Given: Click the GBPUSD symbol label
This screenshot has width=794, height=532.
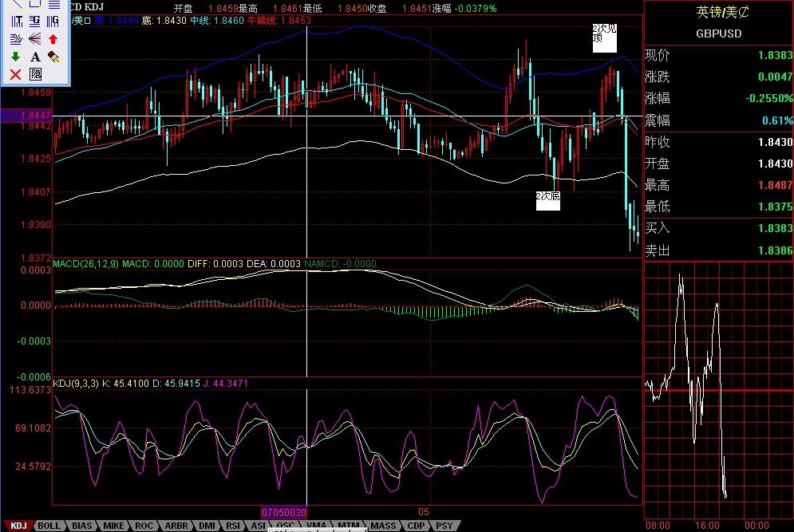Looking at the screenshot, I should point(718,33).
